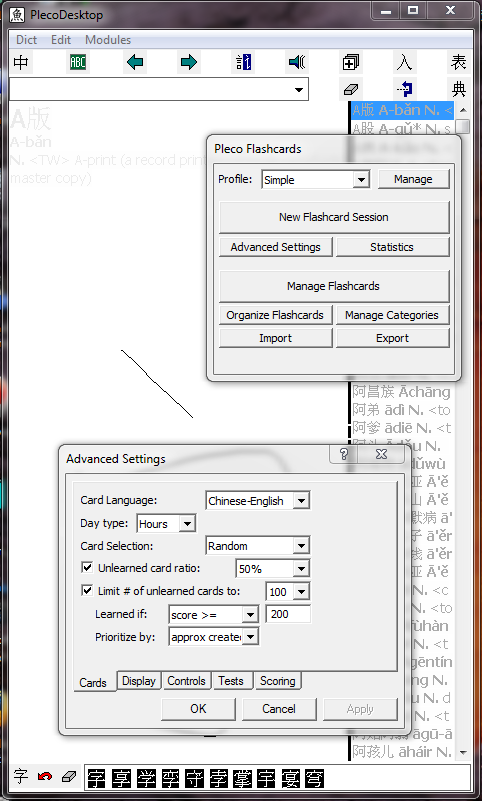Expand the Card Language dropdown
482x801 pixels.
301,501
